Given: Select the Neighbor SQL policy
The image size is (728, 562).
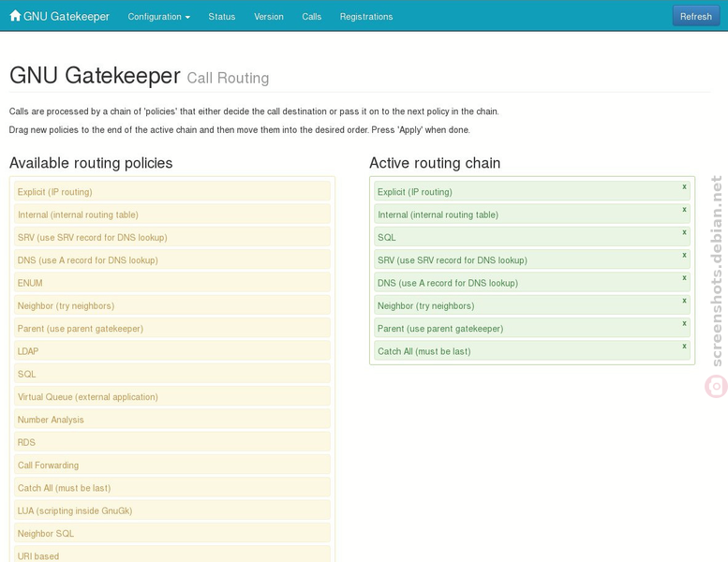Looking at the screenshot, I should click(172, 533).
